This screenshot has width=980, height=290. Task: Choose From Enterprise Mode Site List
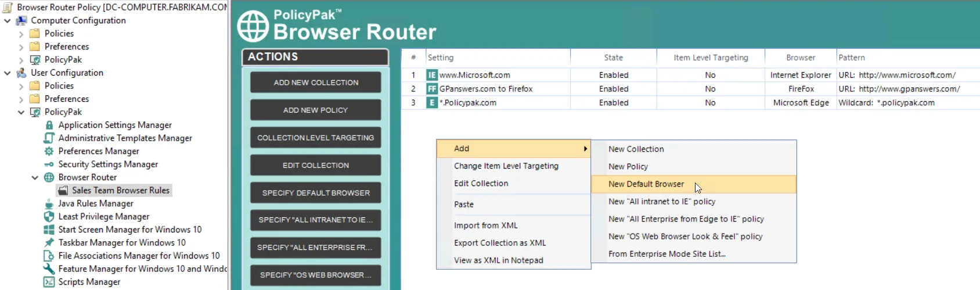[x=694, y=254]
